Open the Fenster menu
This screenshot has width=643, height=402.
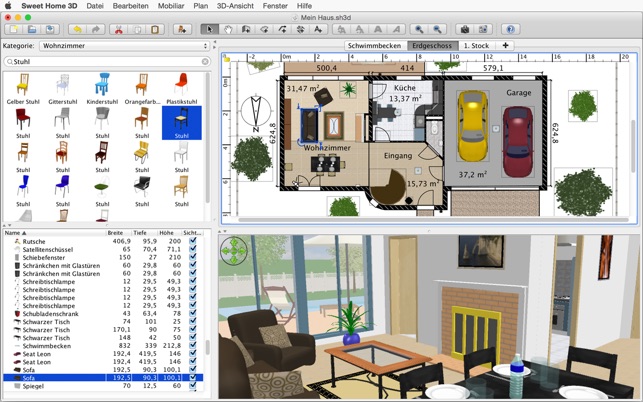click(x=275, y=6)
